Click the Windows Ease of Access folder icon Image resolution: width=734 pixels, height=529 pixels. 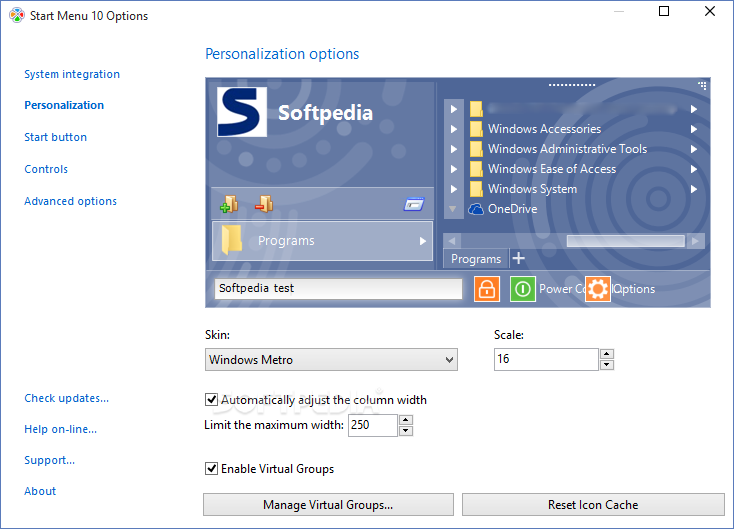coord(476,169)
